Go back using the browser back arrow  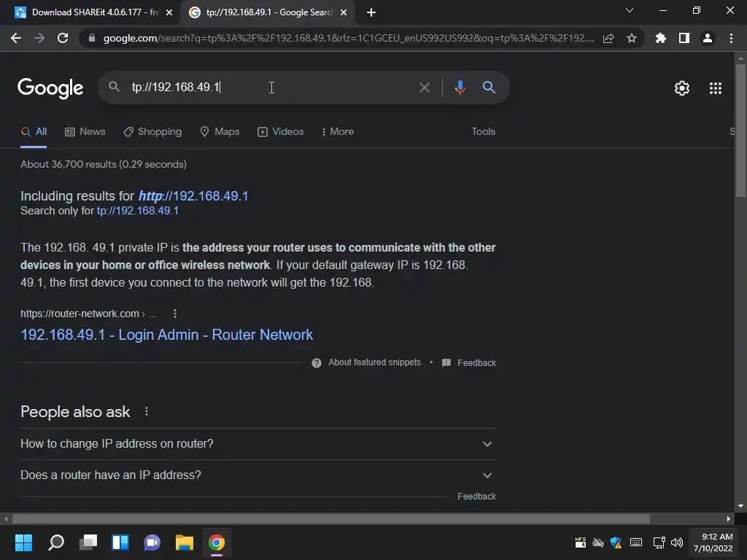16,38
